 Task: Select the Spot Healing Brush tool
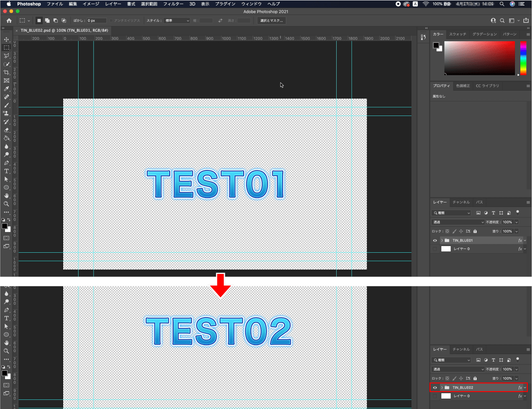point(6,97)
